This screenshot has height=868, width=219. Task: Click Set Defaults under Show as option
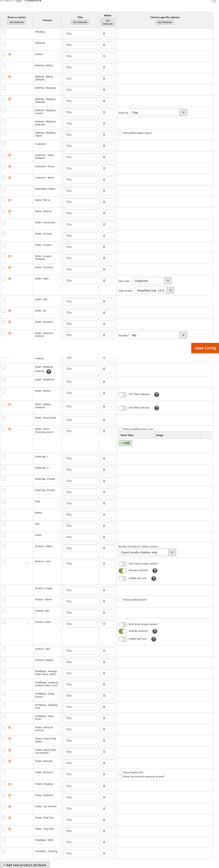[x=17, y=22]
